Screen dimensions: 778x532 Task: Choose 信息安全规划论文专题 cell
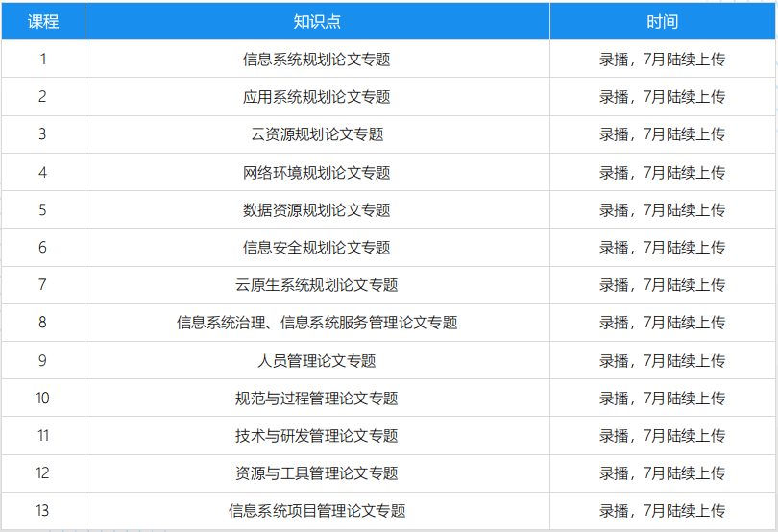pyautogui.click(x=317, y=248)
